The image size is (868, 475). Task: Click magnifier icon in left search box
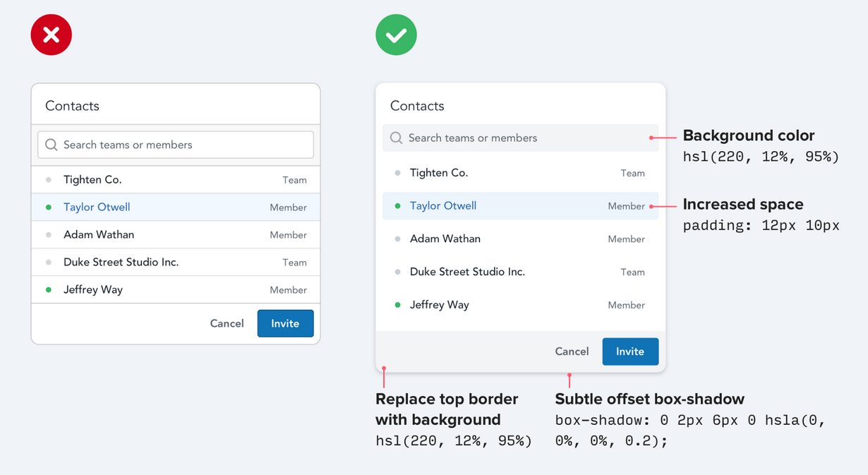pyautogui.click(x=51, y=145)
